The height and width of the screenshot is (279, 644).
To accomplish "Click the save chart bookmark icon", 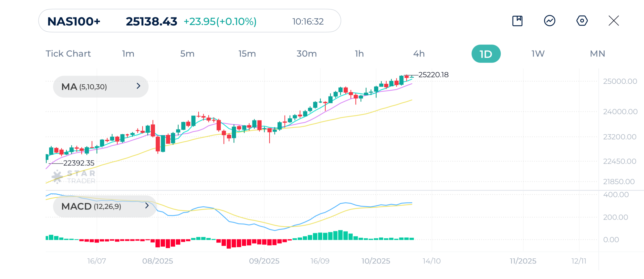I will 517,21.
